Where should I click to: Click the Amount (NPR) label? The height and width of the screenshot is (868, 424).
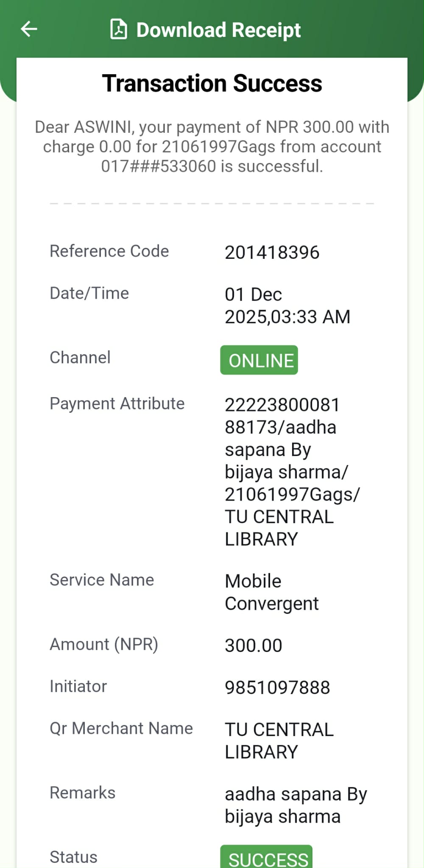[104, 644]
